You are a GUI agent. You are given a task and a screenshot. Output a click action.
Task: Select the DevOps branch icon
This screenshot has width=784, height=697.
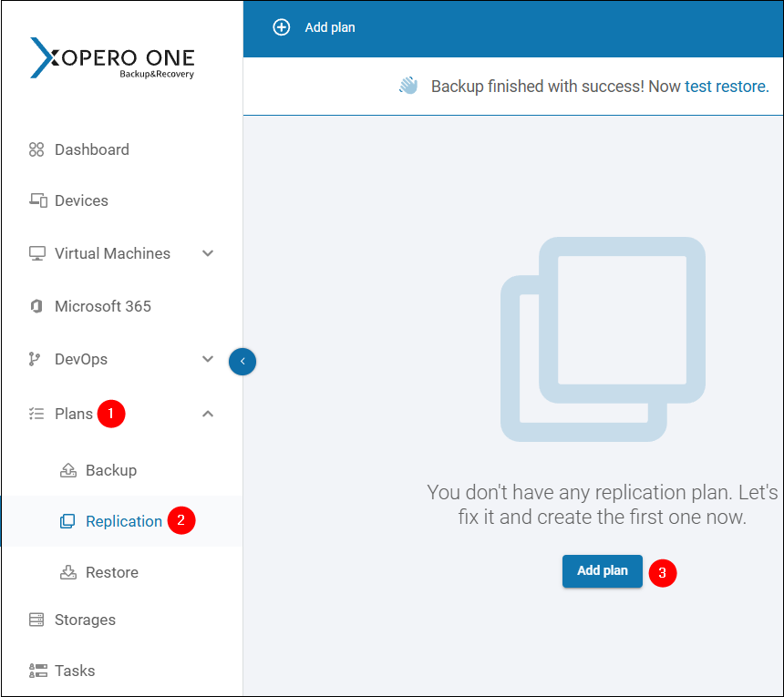pos(36,359)
